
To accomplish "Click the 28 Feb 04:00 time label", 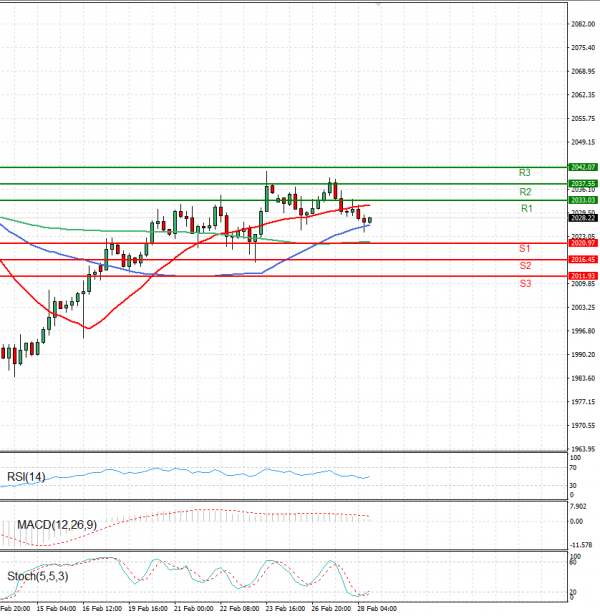I will pyautogui.click(x=377, y=609).
